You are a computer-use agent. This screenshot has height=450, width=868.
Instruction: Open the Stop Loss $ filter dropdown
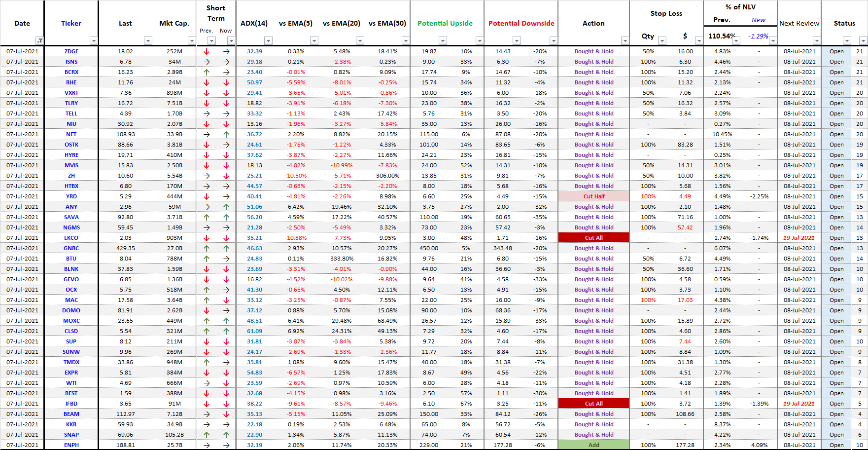point(698,40)
